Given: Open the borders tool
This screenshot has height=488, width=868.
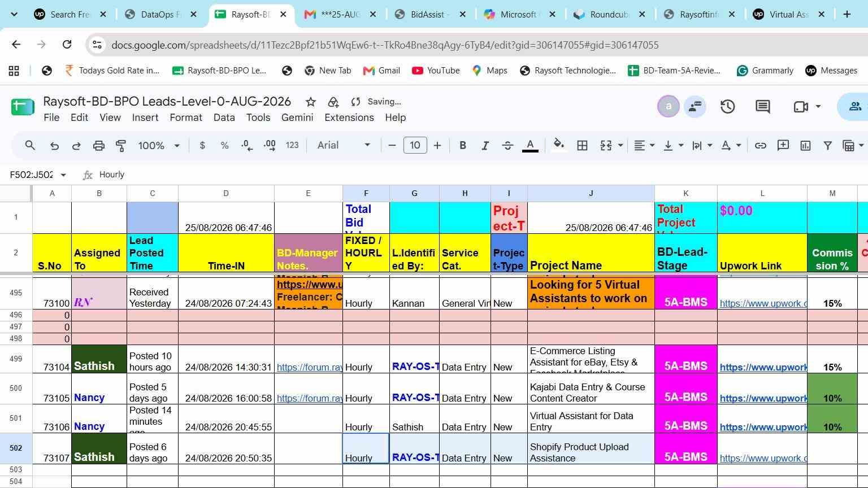Looking at the screenshot, I should click(582, 146).
